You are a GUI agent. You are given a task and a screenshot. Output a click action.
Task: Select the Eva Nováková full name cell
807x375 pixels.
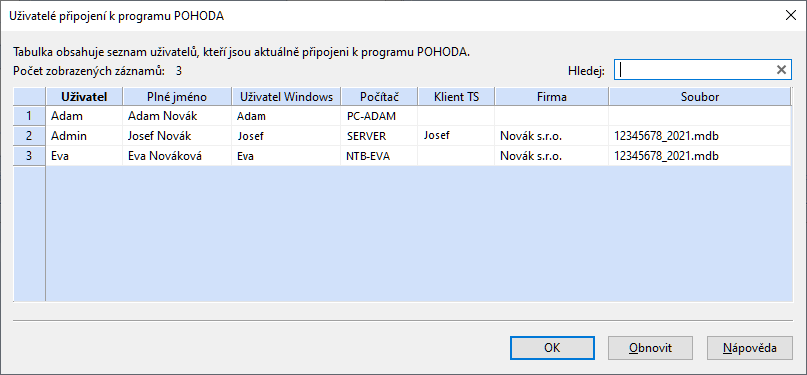[x=177, y=156]
